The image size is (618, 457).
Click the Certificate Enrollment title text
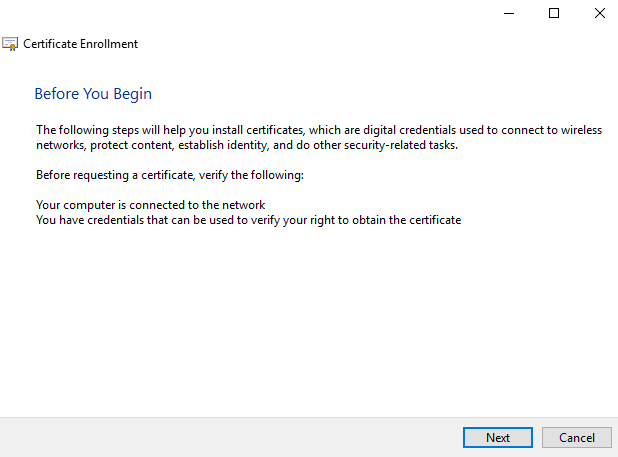80,44
